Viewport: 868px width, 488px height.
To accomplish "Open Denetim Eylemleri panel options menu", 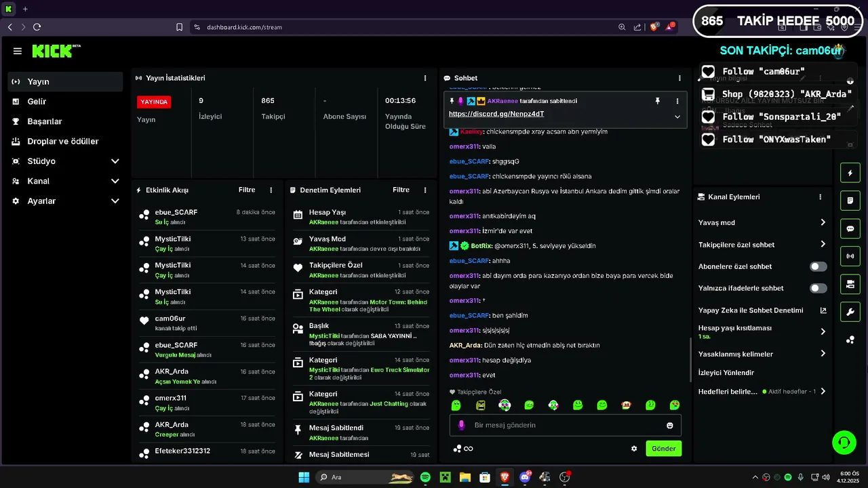I will click(x=425, y=190).
